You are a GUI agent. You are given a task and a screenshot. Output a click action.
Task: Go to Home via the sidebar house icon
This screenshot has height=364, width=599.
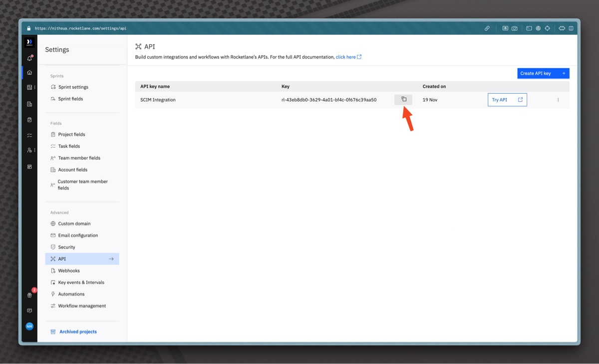(29, 73)
